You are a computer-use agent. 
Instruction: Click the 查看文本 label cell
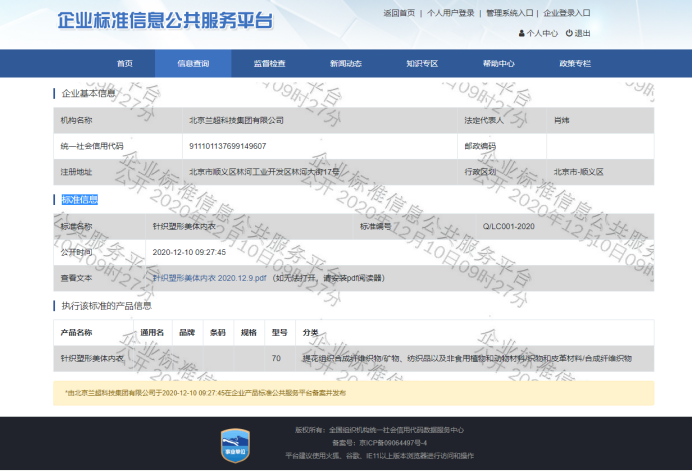tap(99, 278)
